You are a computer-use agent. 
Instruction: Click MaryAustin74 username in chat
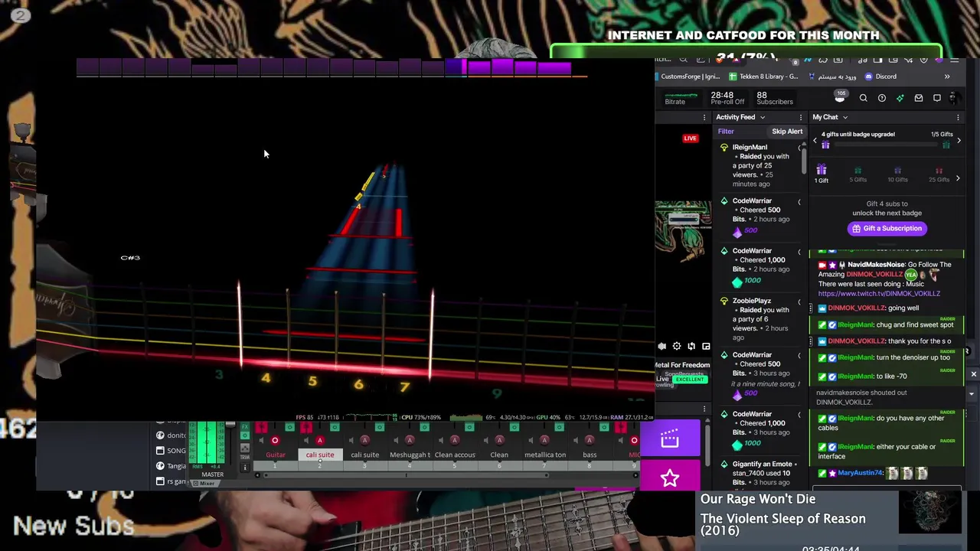coord(861,473)
